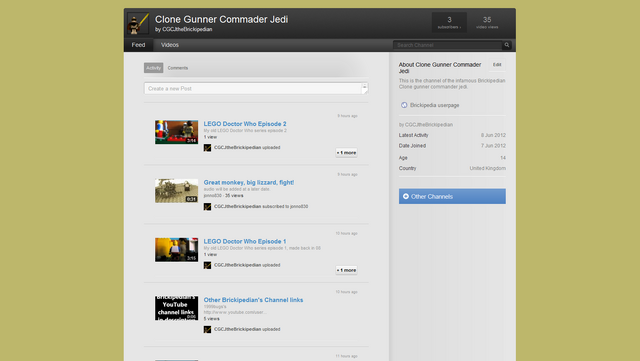Click the Age value 14
The height and width of the screenshot is (361, 640).
(x=503, y=158)
